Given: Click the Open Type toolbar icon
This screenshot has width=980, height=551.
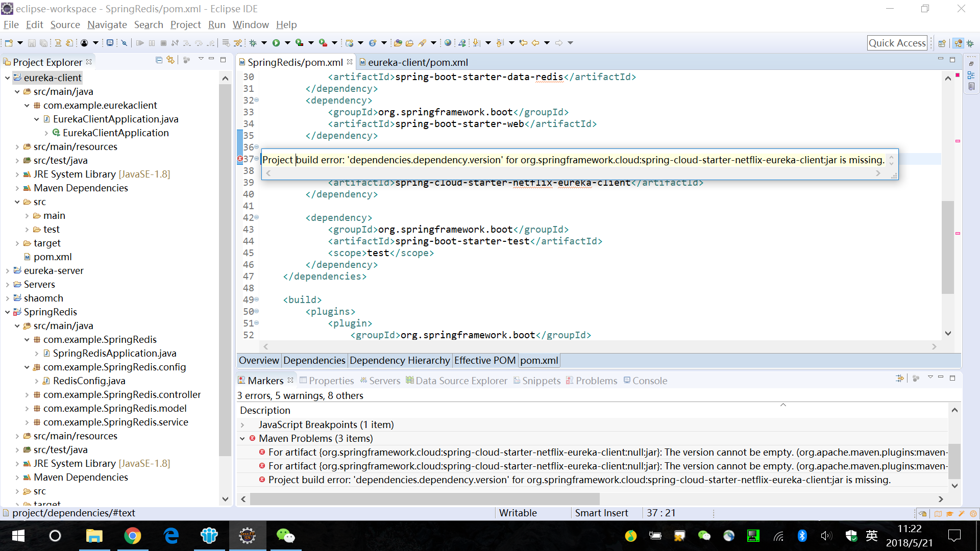Looking at the screenshot, I should (398, 43).
